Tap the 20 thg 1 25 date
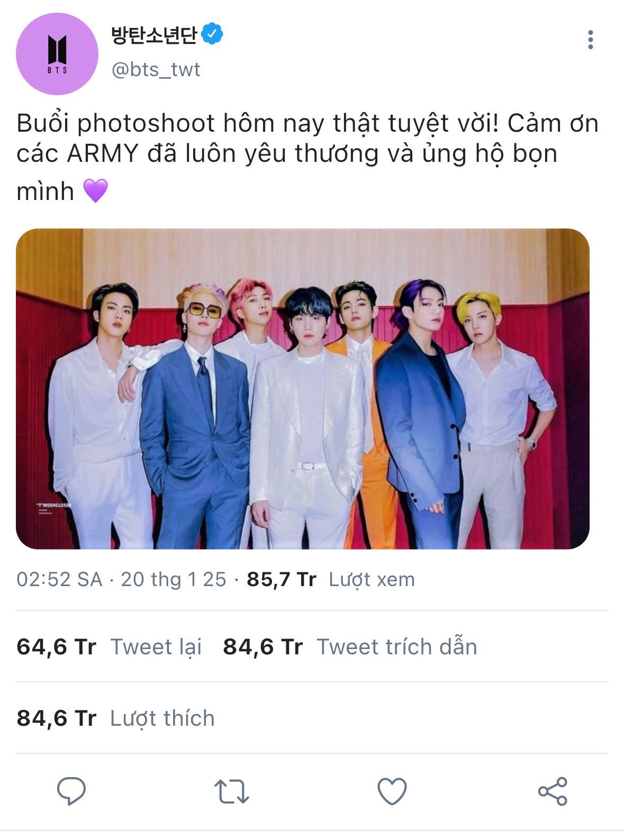This screenshot has width=624, height=840. tap(174, 579)
